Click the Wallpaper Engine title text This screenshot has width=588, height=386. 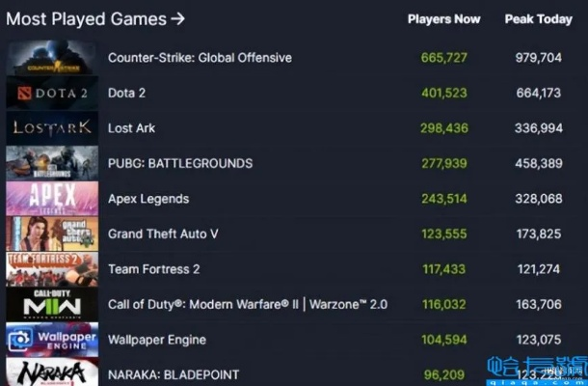(x=157, y=340)
